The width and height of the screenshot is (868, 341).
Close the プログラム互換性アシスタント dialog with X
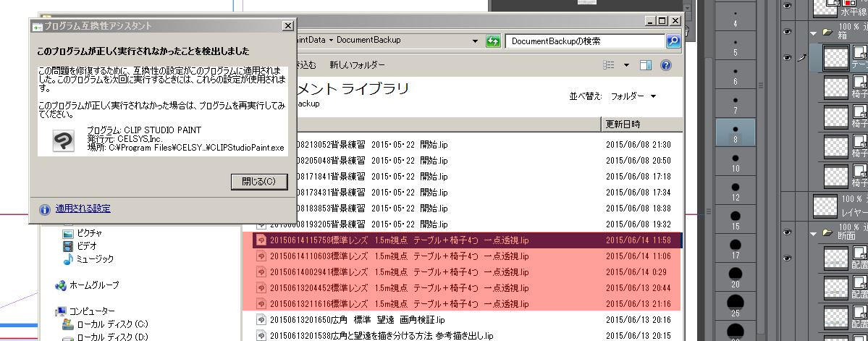(x=287, y=26)
